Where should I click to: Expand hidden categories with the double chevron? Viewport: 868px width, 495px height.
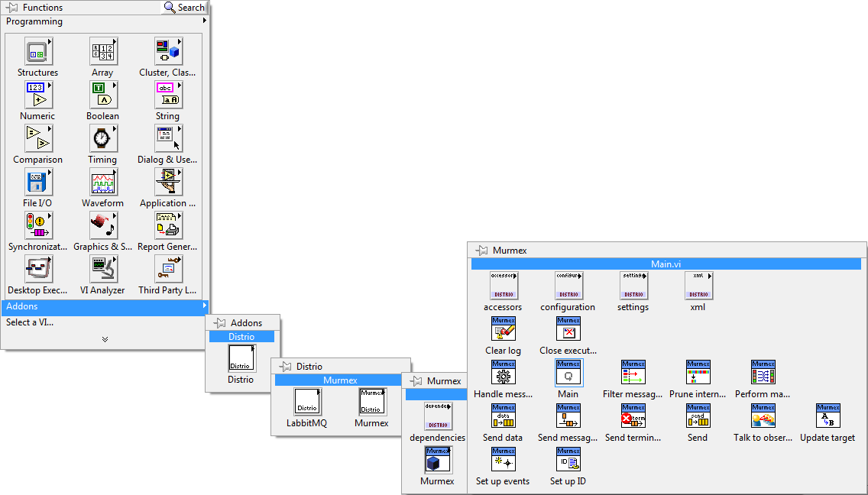(105, 339)
